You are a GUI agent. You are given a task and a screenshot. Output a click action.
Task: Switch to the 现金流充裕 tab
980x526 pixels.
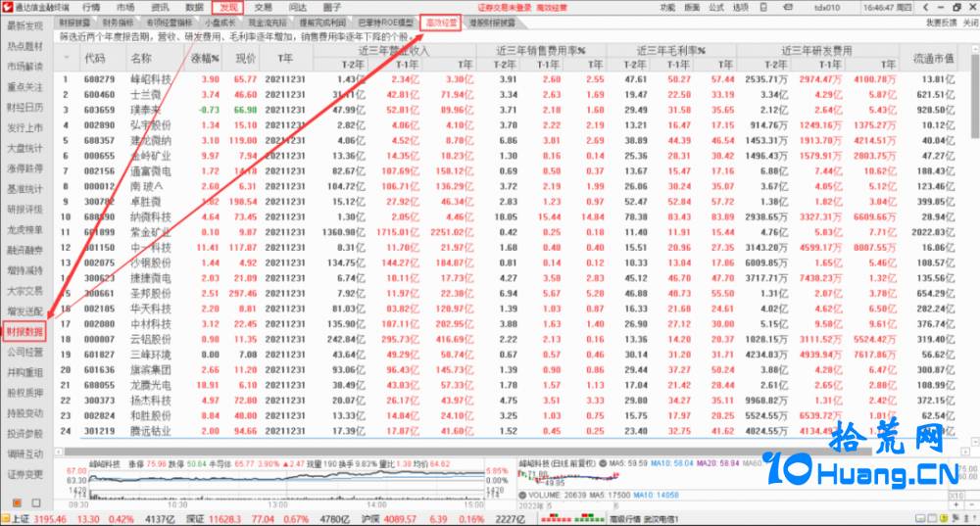click(268, 24)
